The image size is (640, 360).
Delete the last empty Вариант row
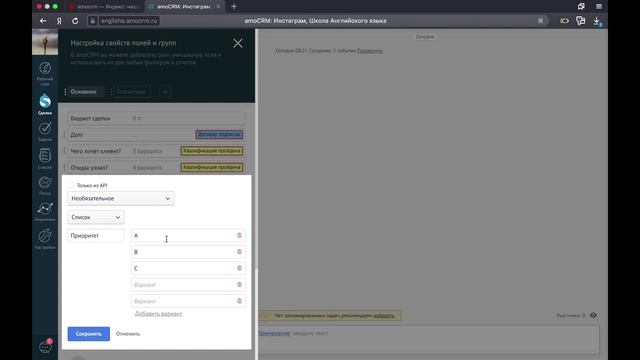239,301
